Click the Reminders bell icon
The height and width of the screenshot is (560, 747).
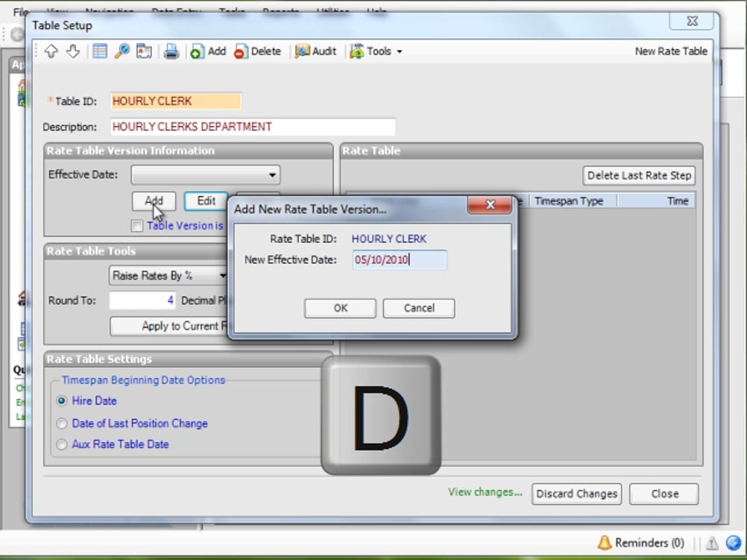(x=605, y=542)
